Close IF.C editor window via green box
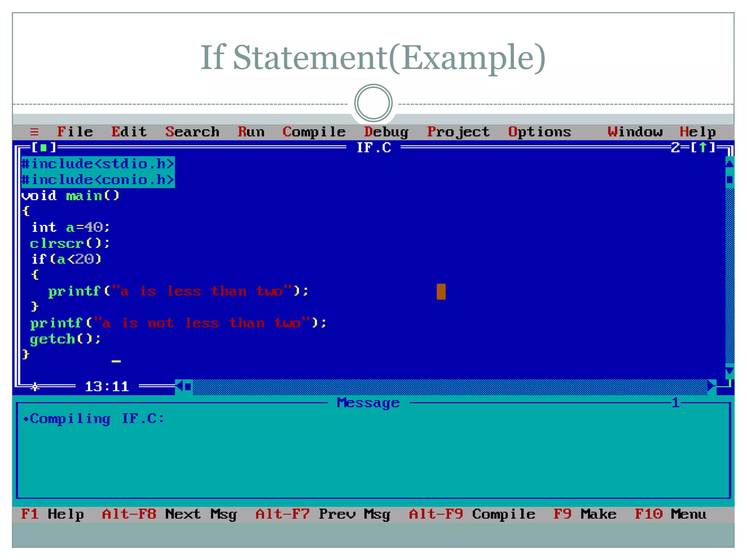 click(44, 148)
